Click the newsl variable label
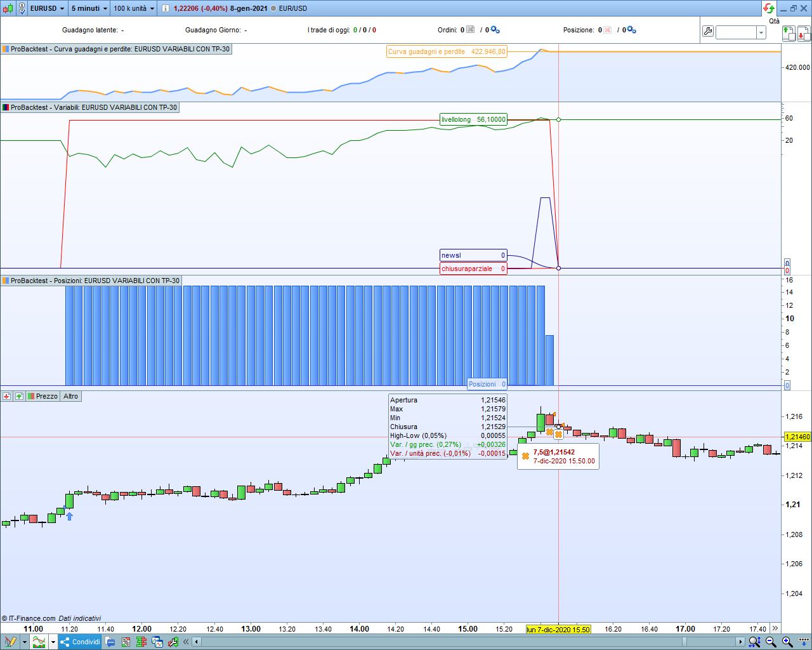Screen dimensions: 812x650 tap(473, 255)
